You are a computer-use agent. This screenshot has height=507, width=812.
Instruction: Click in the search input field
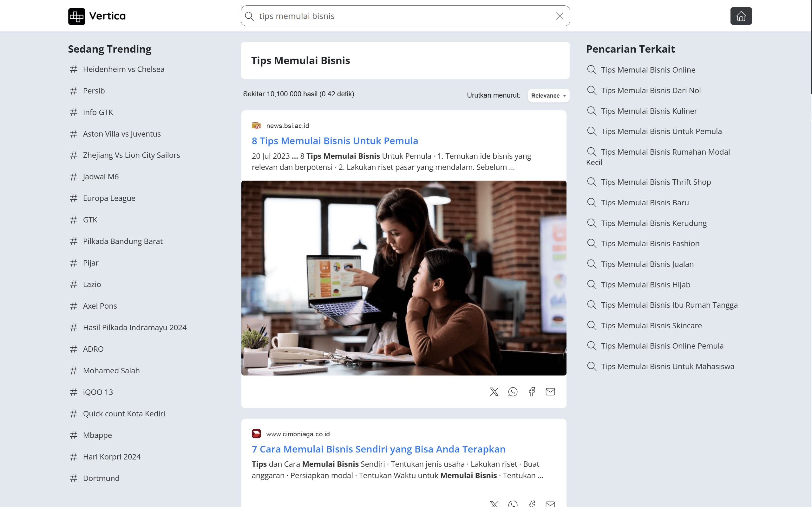click(403, 16)
